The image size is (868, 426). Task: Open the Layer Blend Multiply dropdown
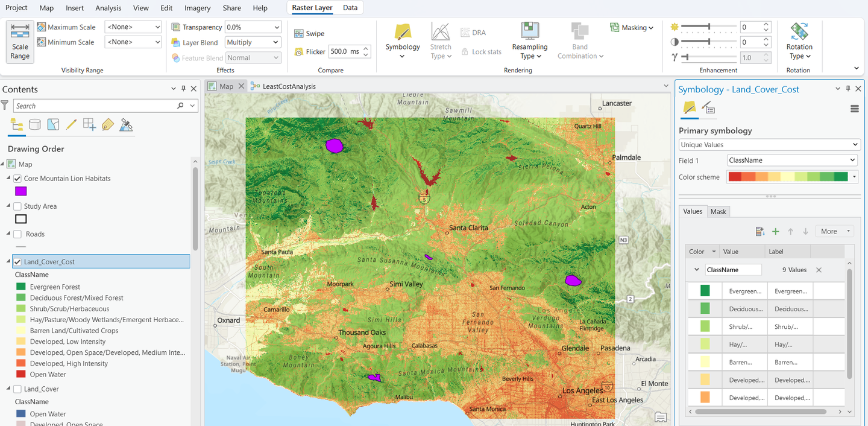point(253,42)
